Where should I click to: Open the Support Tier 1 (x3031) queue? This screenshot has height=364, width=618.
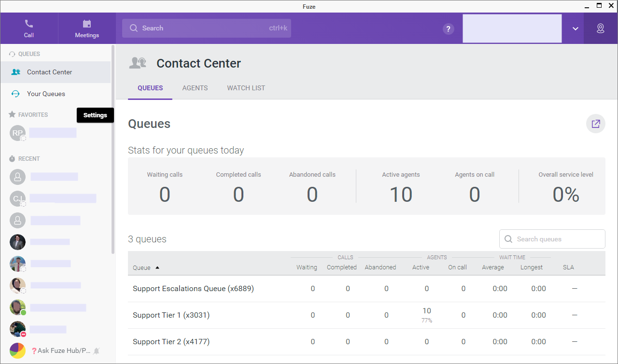[171, 315]
